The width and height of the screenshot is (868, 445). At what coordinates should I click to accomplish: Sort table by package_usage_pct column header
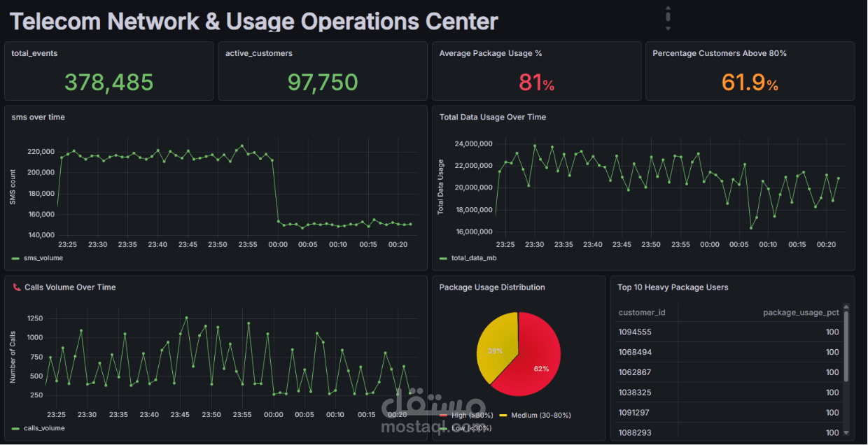tap(801, 313)
